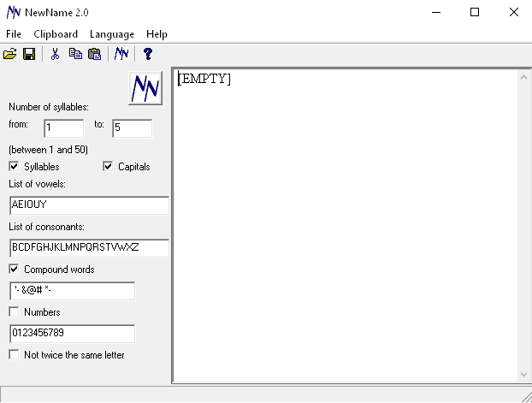This screenshot has height=403, width=532.
Task: Click the Save floppy disk icon
Action: tap(29, 54)
